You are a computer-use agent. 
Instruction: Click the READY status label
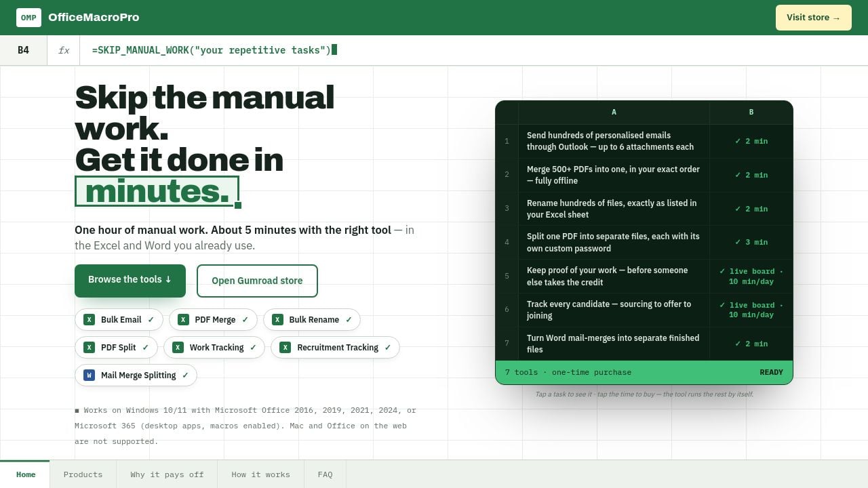tap(771, 372)
